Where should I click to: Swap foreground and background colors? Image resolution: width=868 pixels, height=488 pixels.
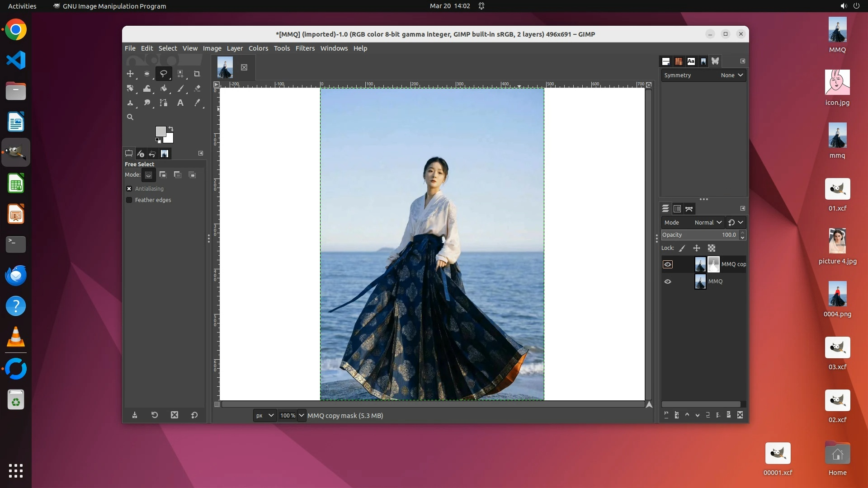click(x=171, y=129)
